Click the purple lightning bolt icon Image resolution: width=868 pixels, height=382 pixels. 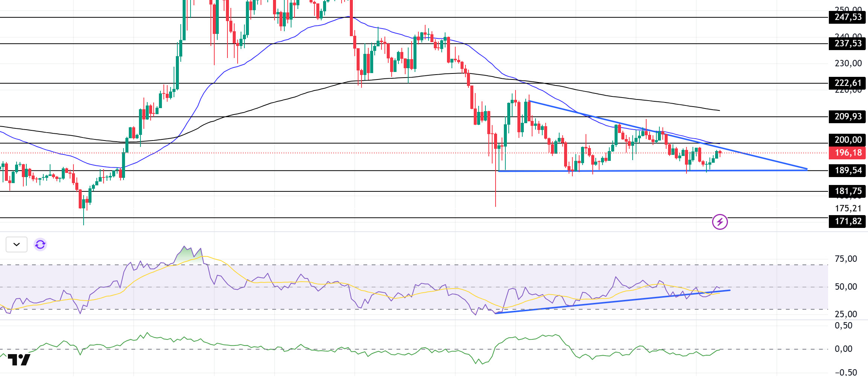[x=720, y=222]
